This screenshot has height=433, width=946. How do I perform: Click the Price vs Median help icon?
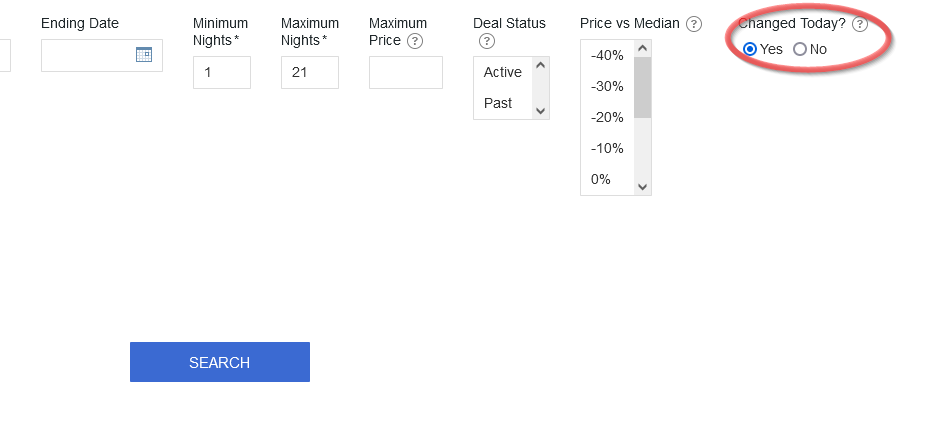coord(694,24)
